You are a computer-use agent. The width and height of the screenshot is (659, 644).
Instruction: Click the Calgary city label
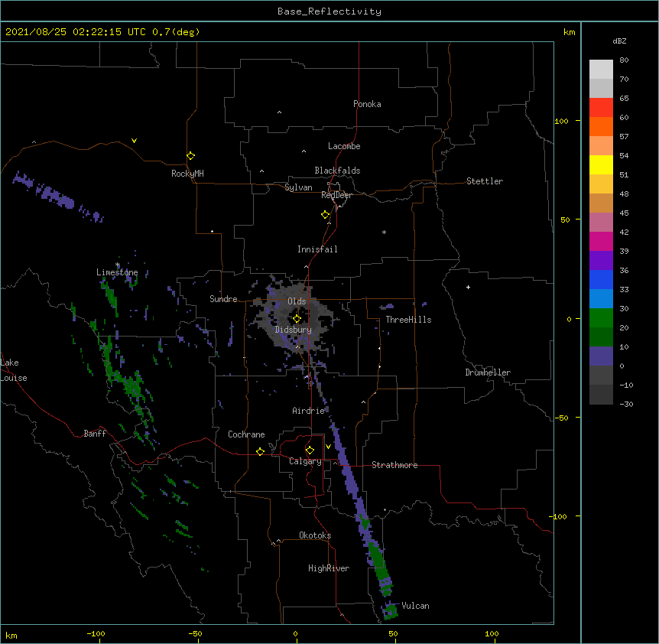305,461
